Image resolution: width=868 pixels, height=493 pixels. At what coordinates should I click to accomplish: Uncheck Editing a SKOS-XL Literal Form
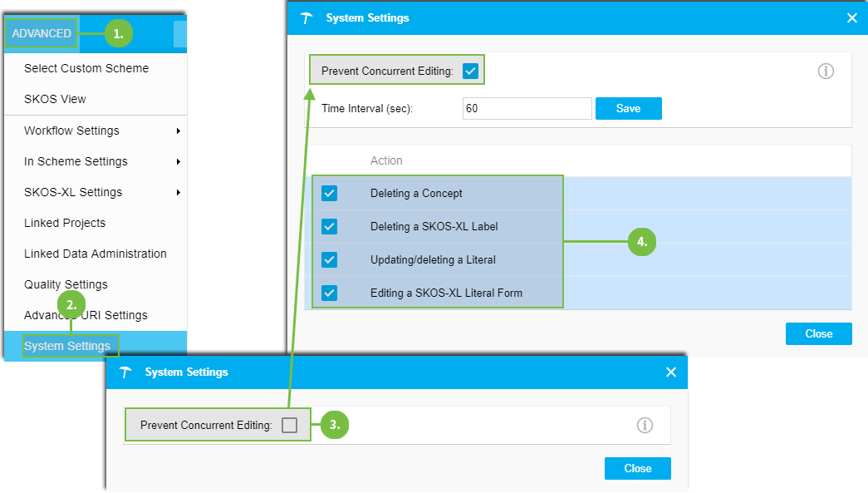329,293
